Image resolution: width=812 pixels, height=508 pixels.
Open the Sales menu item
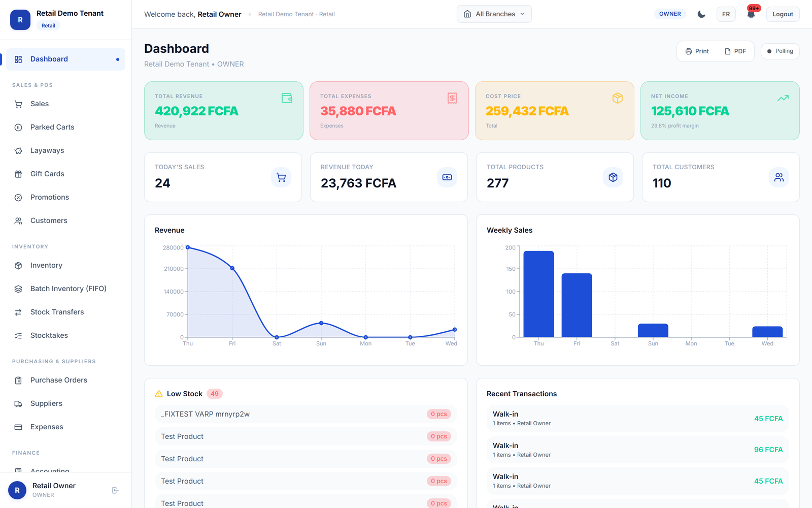65,104
